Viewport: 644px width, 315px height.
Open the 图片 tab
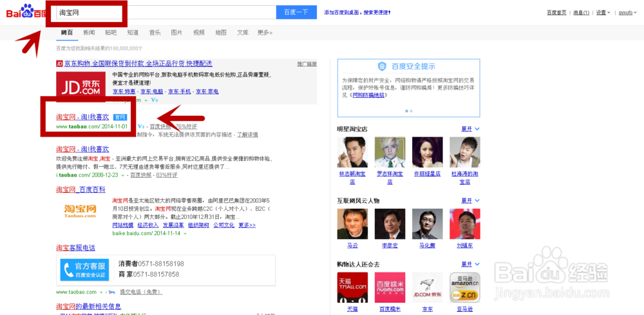[176, 32]
